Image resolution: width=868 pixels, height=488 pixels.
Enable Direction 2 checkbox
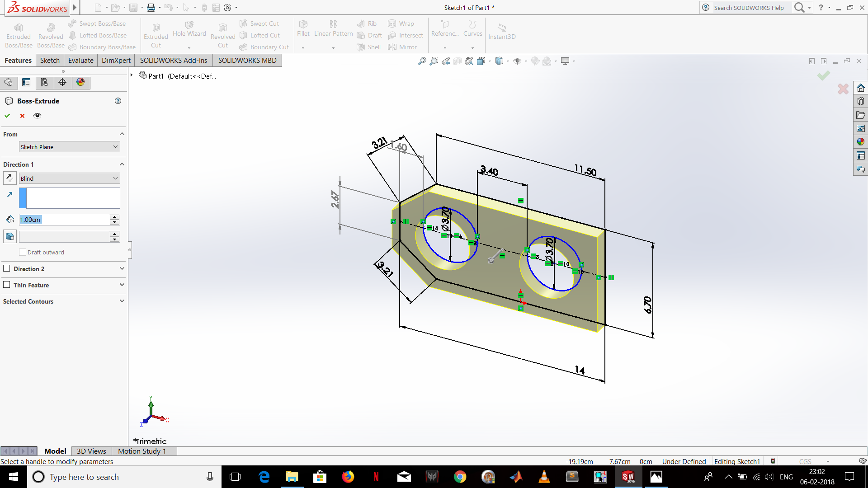tap(7, 268)
